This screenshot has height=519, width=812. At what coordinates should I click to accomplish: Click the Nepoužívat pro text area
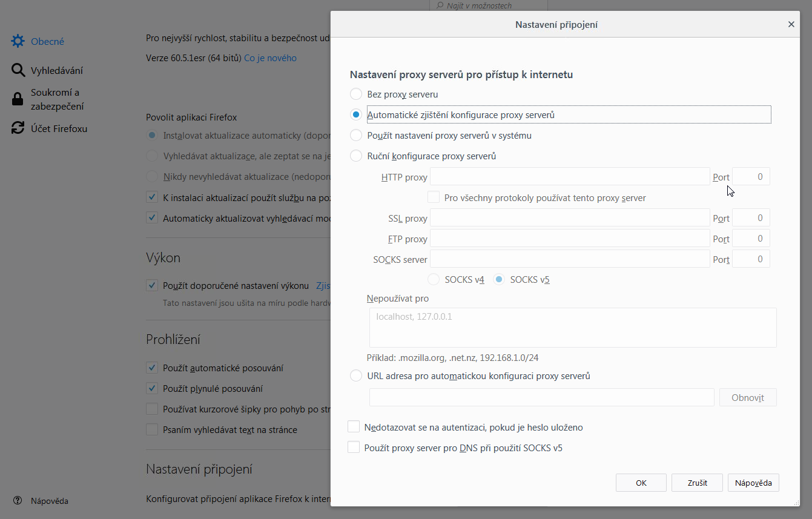coord(573,328)
